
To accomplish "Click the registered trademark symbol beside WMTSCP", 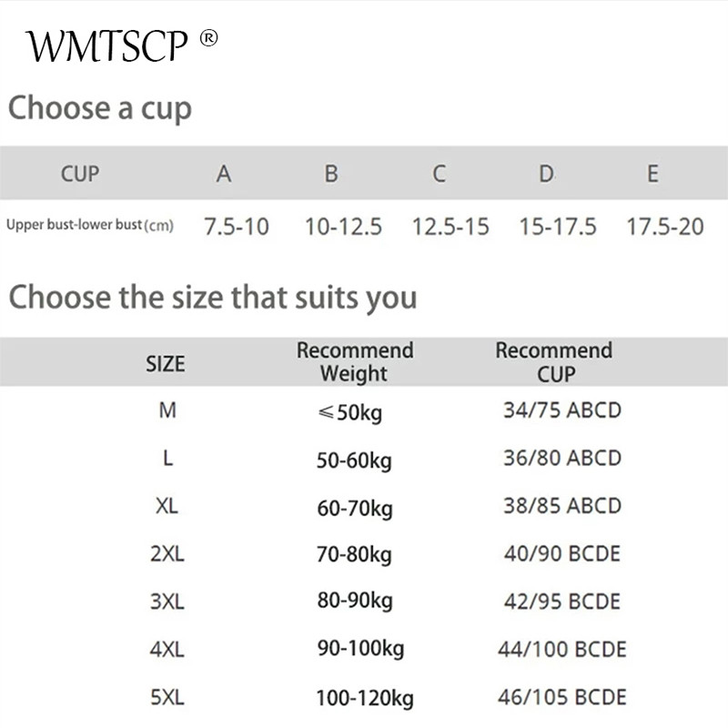I will click(209, 38).
